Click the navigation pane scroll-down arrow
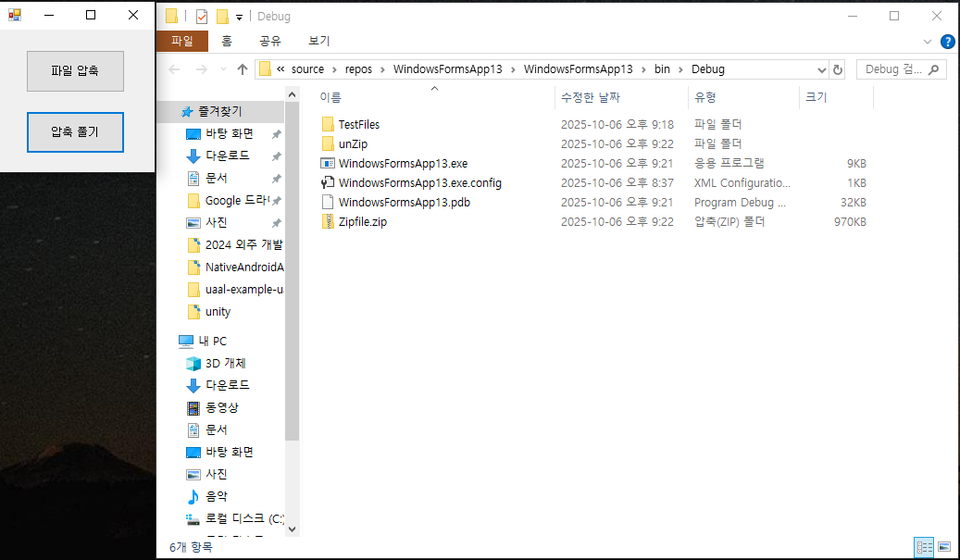Image resolution: width=960 pixels, height=560 pixels. tap(292, 530)
